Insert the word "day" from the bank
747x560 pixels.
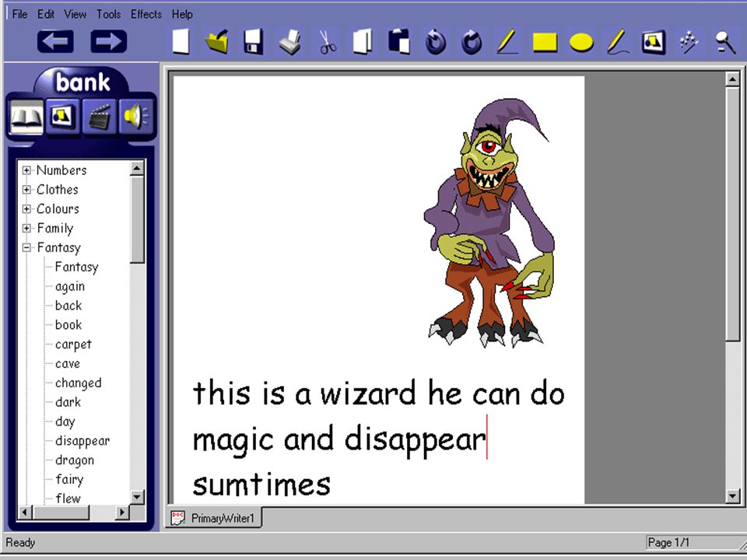click(65, 422)
